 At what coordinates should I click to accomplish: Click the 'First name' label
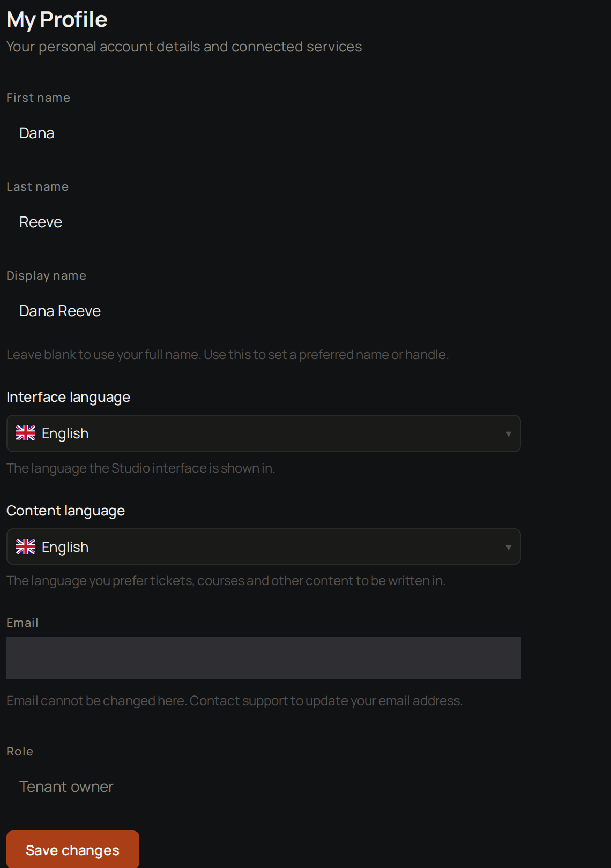pyautogui.click(x=38, y=98)
